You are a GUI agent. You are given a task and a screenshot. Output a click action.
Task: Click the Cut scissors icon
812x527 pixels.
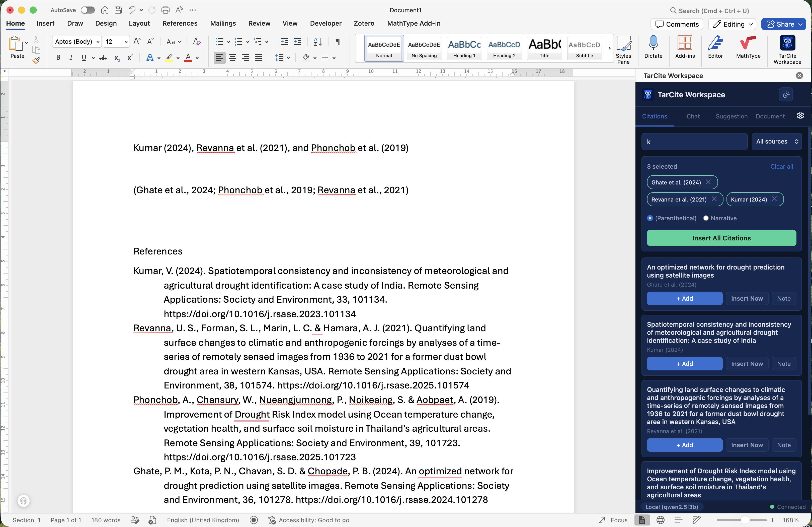[36, 39]
